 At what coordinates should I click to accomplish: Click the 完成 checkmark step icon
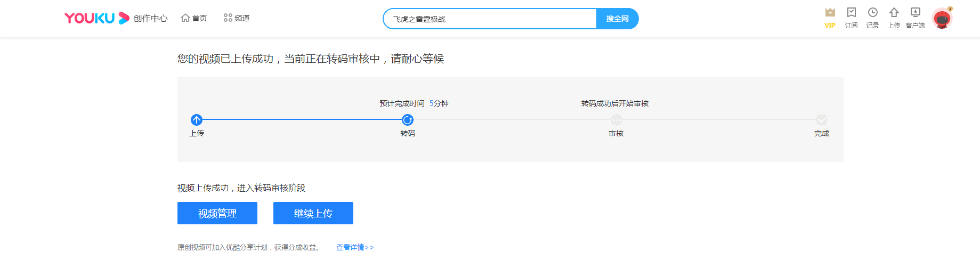pyautogui.click(x=822, y=120)
